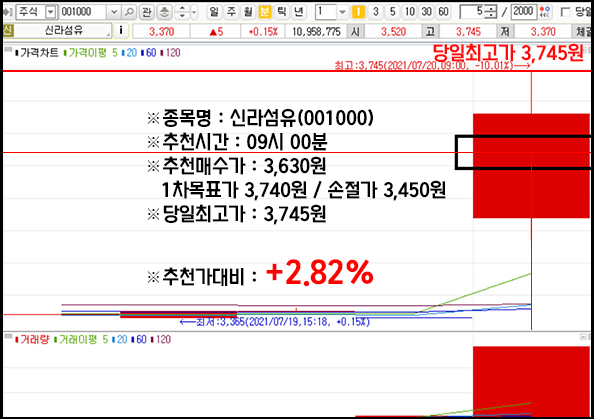Collapse the volume panel header icon
This screenshot has height=419, width=594.
pos(8,336)
